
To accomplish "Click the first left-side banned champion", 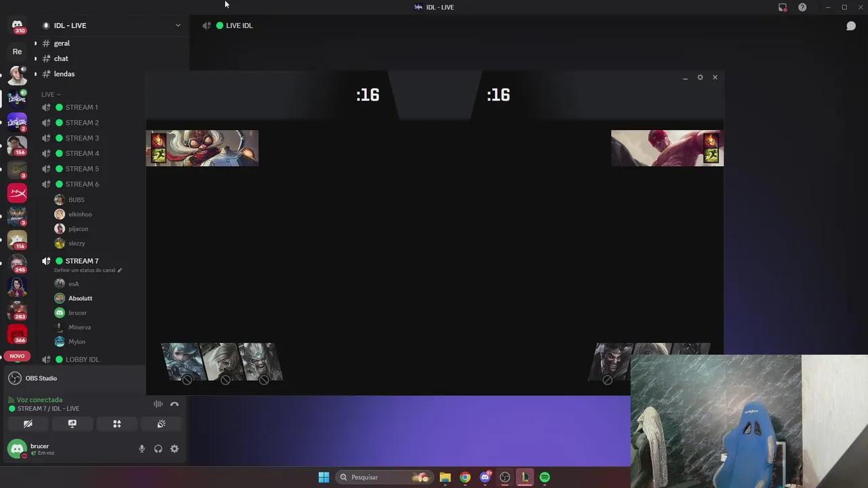I will tap(184, 362).
